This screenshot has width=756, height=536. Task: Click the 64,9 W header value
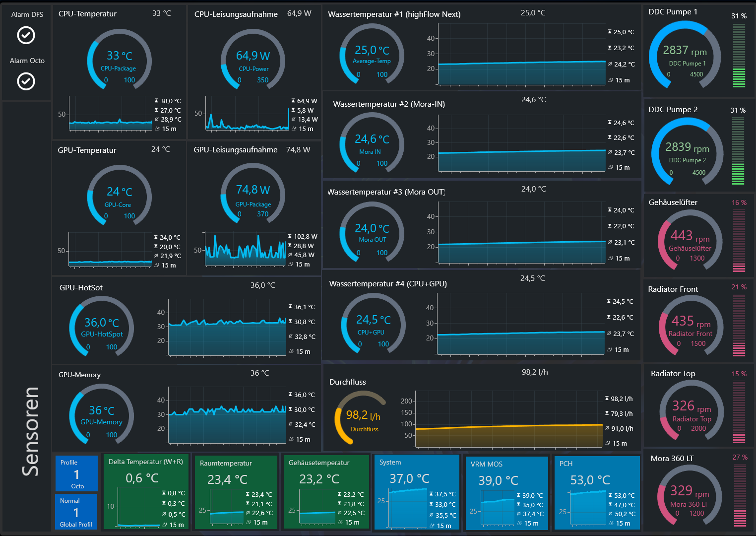pos(299,13)
